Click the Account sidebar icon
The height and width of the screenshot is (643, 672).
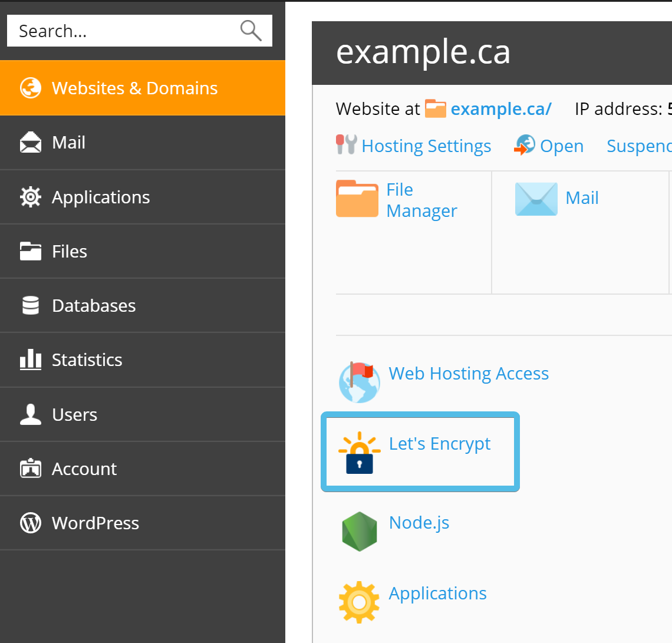[31, 468]
